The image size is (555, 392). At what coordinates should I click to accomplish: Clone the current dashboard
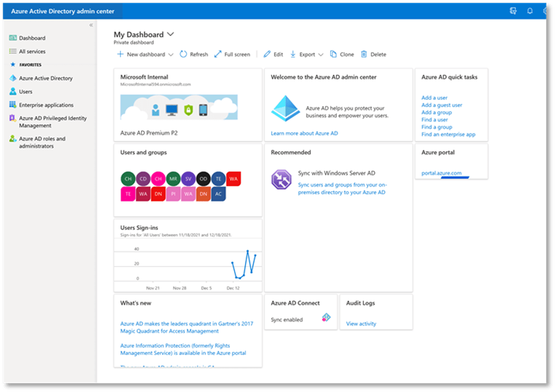[x=341, y=55]
